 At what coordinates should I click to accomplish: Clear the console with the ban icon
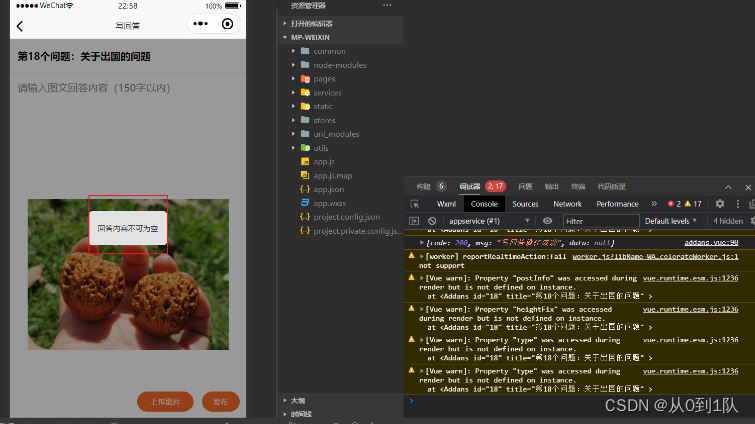pyautogui.click(x=432, y=221)
